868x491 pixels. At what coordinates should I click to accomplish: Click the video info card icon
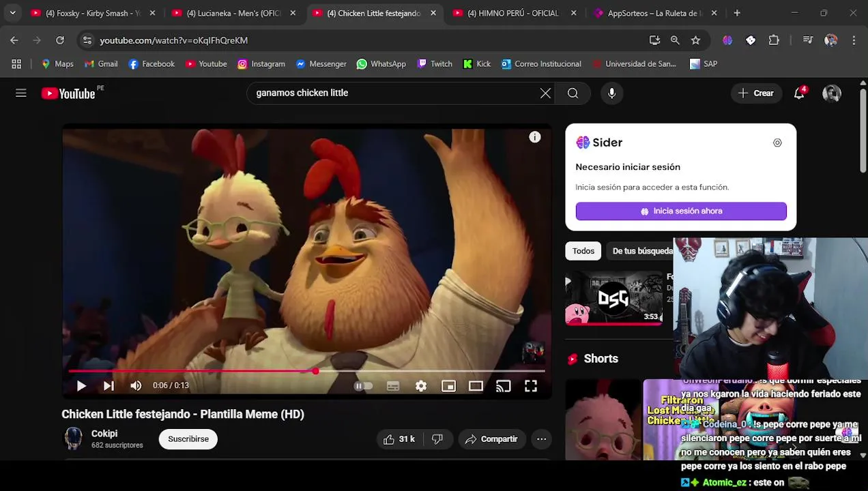click(535, 137)
